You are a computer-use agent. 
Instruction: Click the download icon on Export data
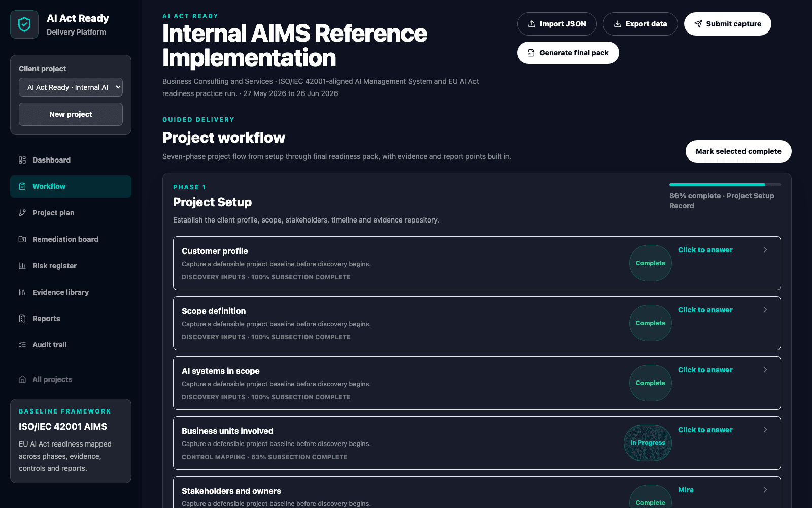point(618,24)
